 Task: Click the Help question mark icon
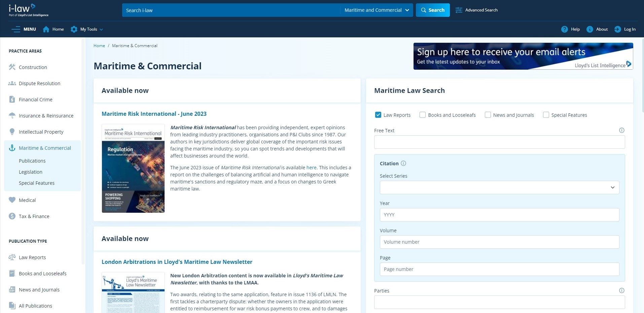pyautogui.click(x=565, y=29)
